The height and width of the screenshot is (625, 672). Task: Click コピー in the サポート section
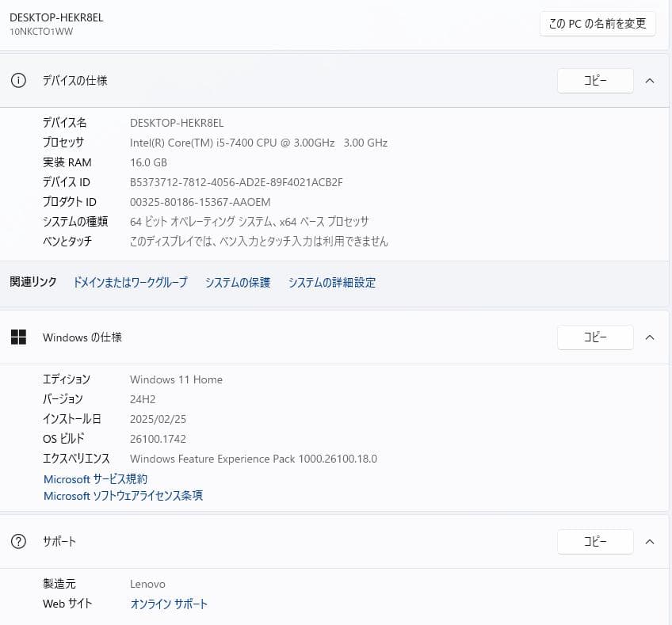click(x=595, y=541)
